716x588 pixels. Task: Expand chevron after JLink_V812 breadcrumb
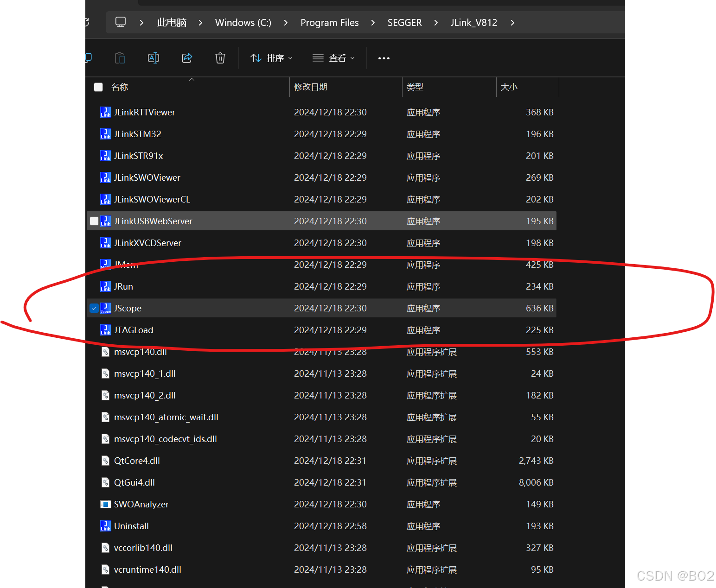coord(512,23)
